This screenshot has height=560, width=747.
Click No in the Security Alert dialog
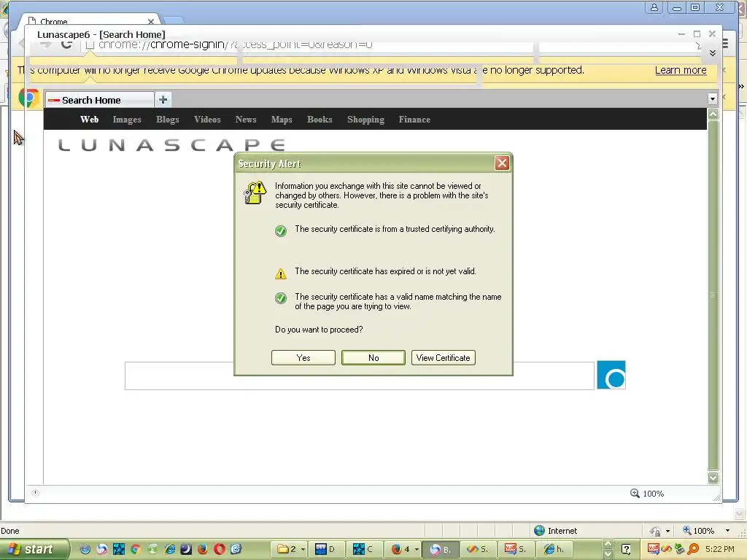click(373, 357)
